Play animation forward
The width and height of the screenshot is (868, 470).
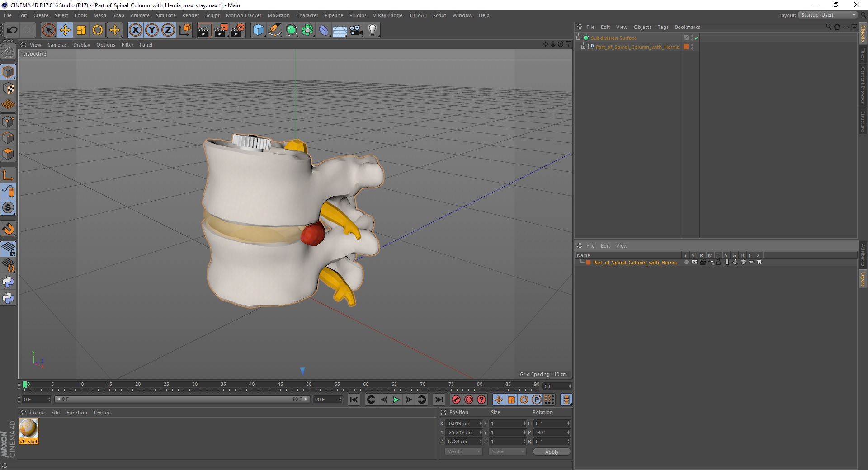[396, 399]
